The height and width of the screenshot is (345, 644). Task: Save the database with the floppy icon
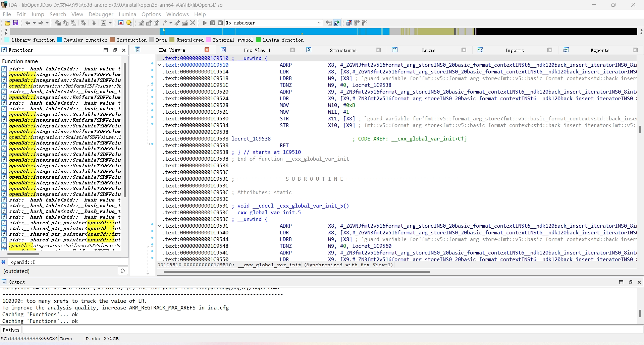pyautogui.click(x=15, y=23)
